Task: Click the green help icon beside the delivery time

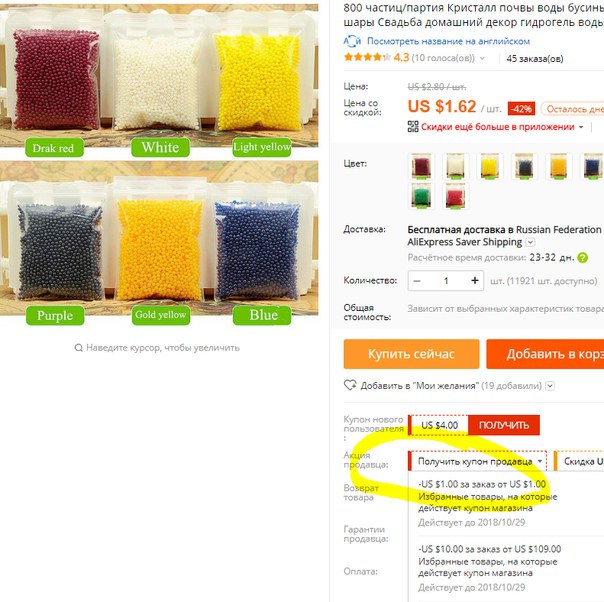Action: pos(582,257)
